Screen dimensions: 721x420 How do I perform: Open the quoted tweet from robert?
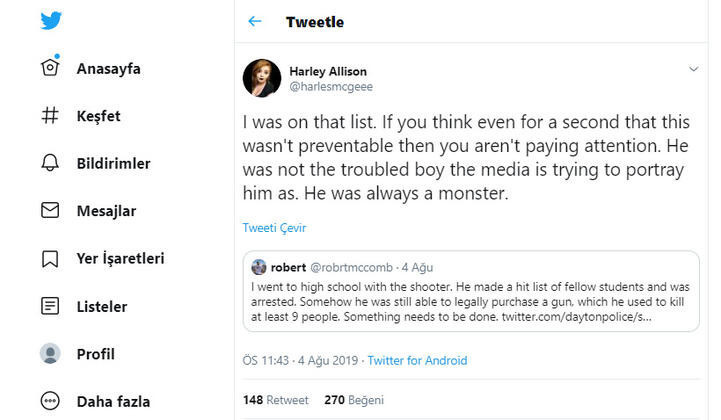[470, 297]
